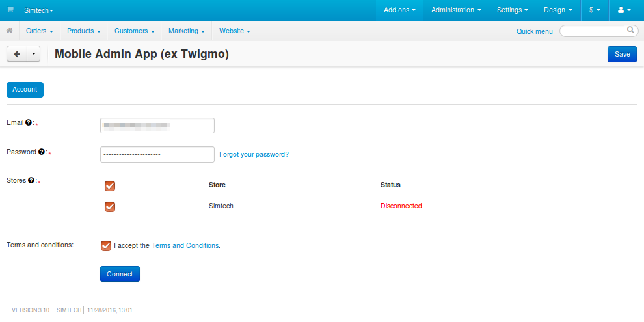Screen dimensions: 644x322
Task: Click the Disconnected status text
Action: point(401,206)
